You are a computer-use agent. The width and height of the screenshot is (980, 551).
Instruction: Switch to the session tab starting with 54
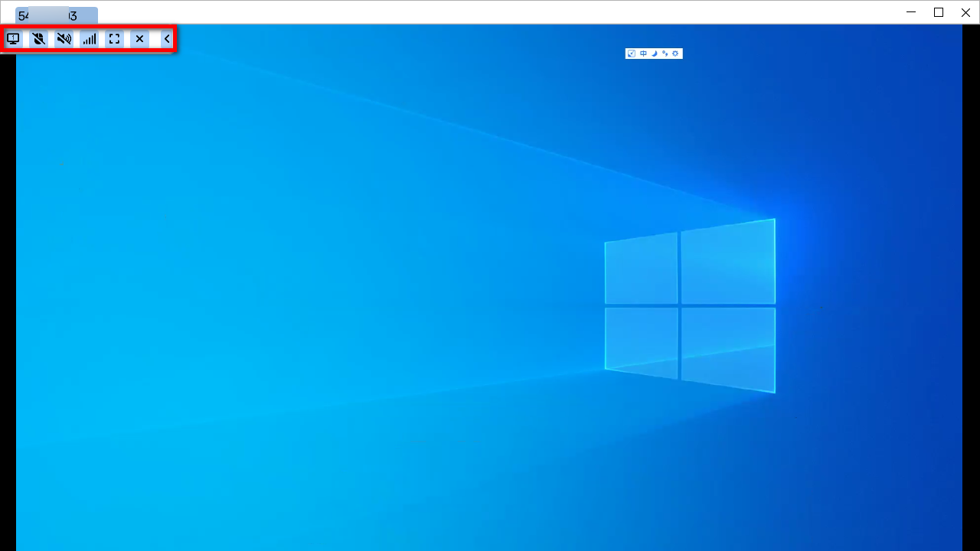click(23, 15)
